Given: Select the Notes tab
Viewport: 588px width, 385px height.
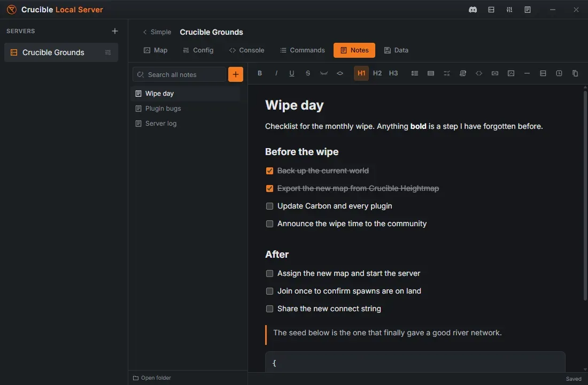Looking at the screenshot, I should [354, 50].
